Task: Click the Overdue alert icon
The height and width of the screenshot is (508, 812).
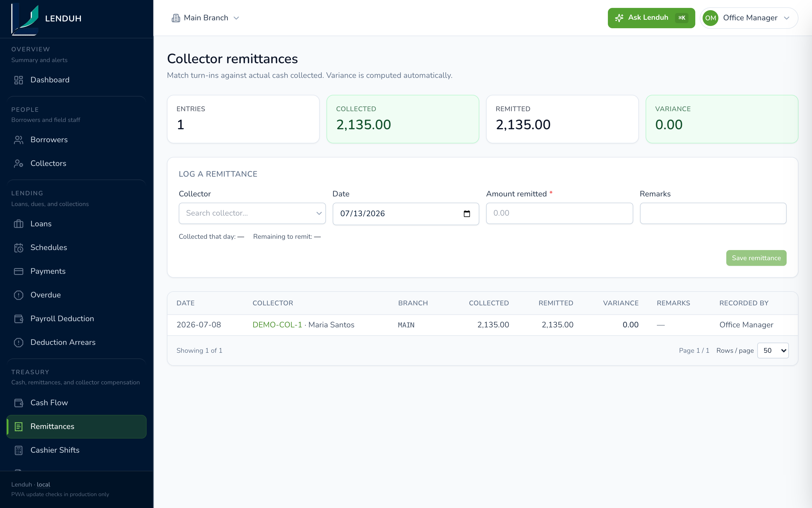Action: tap(18, 295)
